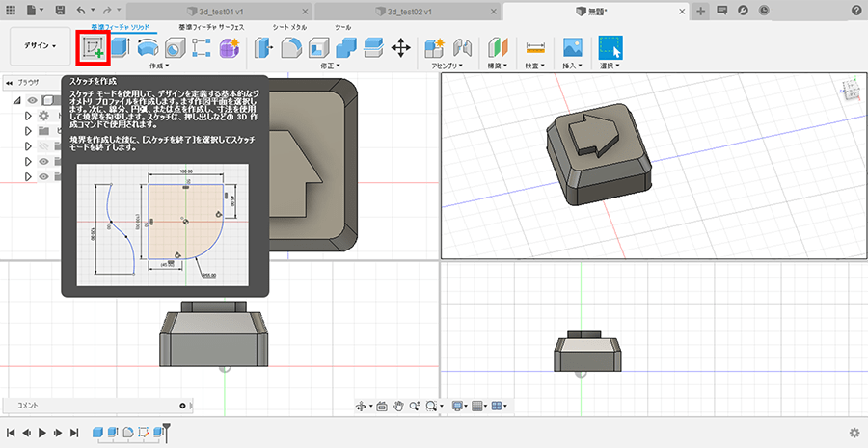This screenshot has height=448, width=868.
Task: Toggle visibility eye of root component
Action: (32, 100)
